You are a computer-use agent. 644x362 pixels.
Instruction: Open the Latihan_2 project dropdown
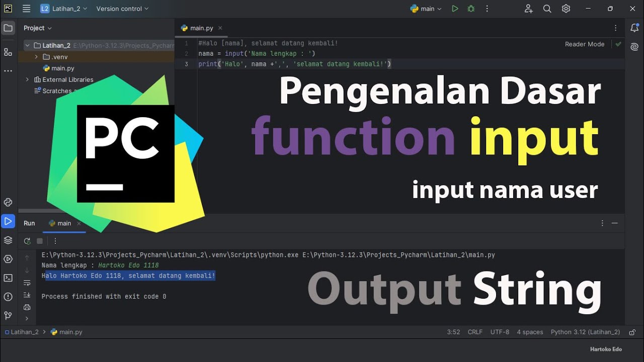[x=63, y=9]
